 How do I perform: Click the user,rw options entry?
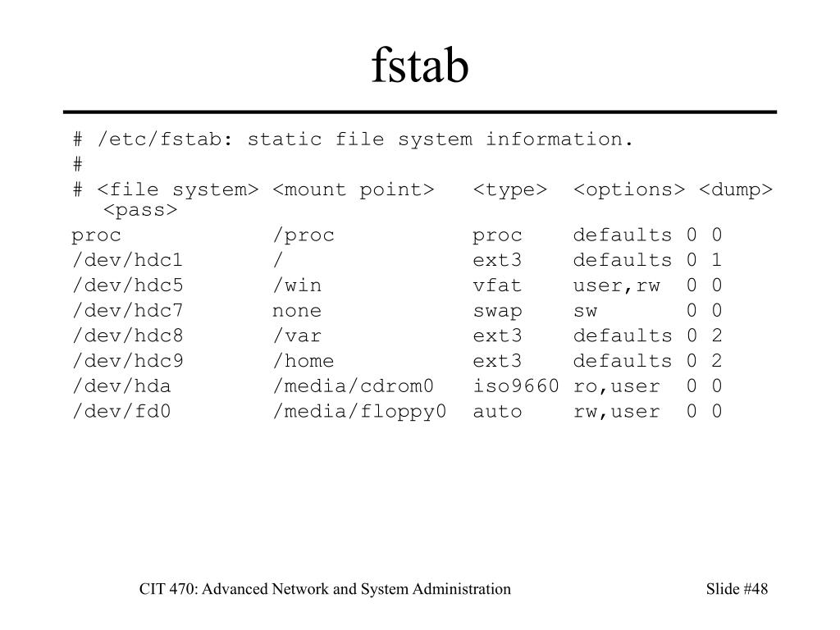coord(617,285)
